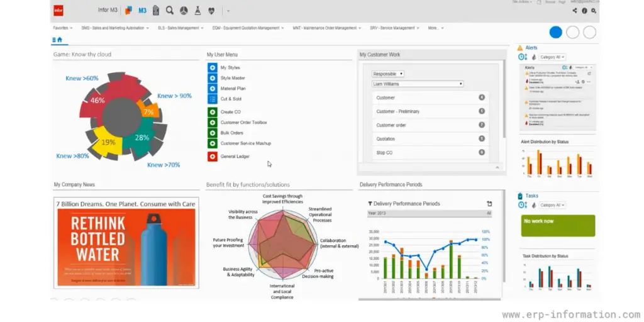Open SMS - Sales and Marketing Automation menu
This screenshot has height=322, width=644.
pyautogui.click(x=115, y=28)
